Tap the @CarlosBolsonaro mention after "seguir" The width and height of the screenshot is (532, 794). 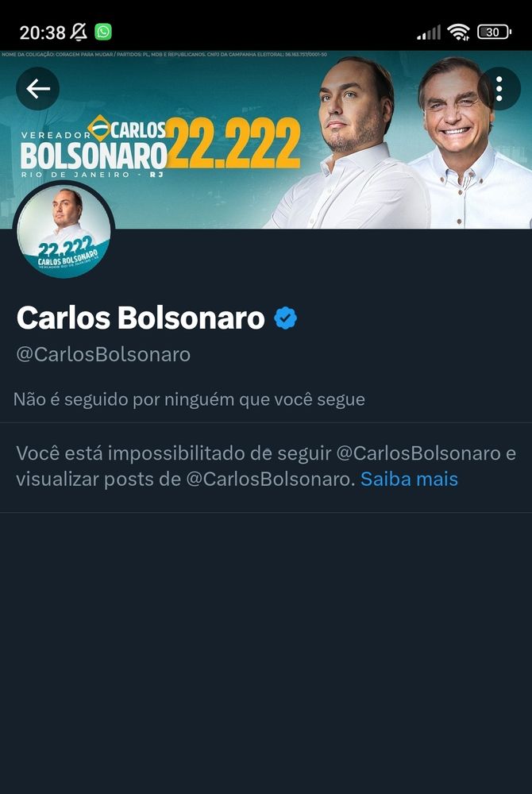click(x=418, y=453)
